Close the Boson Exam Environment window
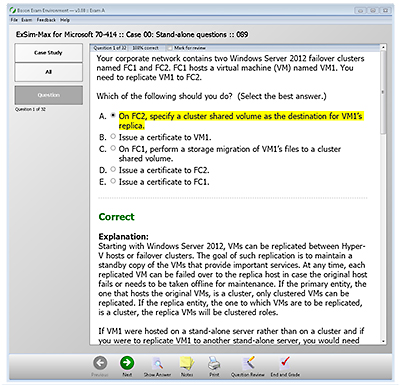 [x=385, y=11]
